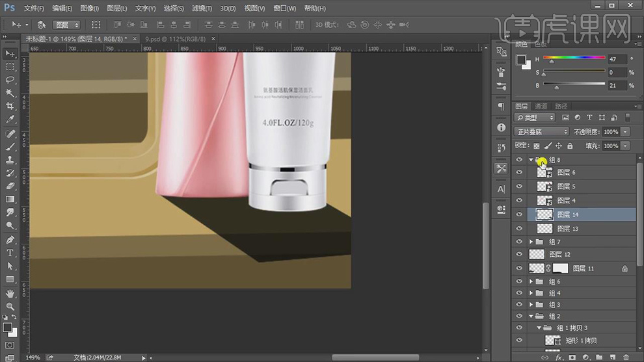
Task: Select the Lasso tool
Action: (x=10, y=80)
